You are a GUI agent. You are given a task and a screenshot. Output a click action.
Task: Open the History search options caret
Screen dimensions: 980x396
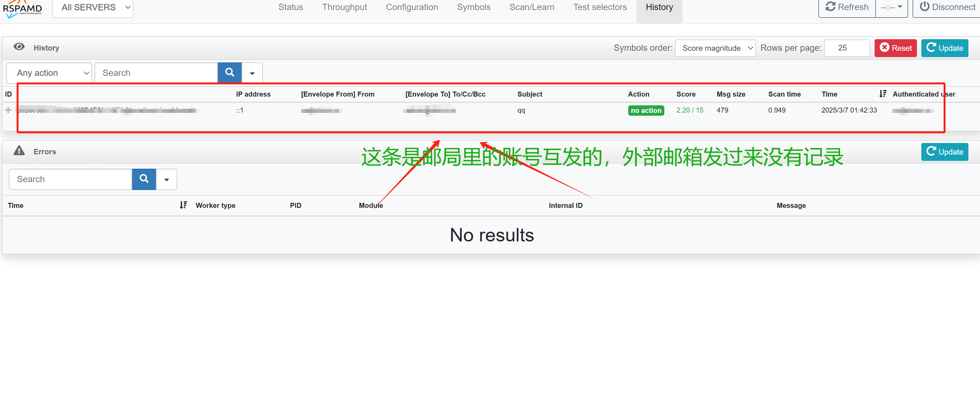tap(252, 73)
